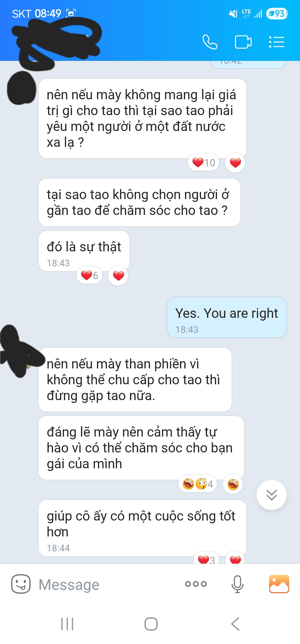Tap laughing emoji react button

[x=233, y=484]
